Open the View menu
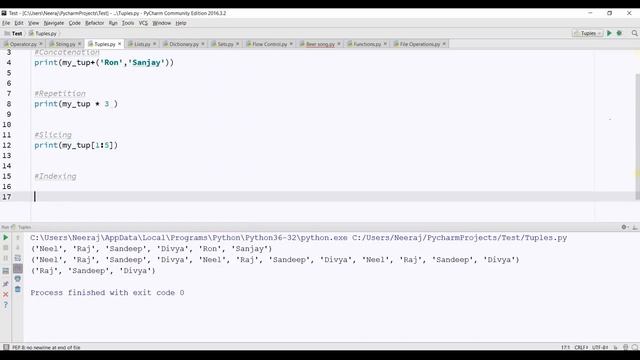This screenshot has width=640, height=360. tap(33, 23)
